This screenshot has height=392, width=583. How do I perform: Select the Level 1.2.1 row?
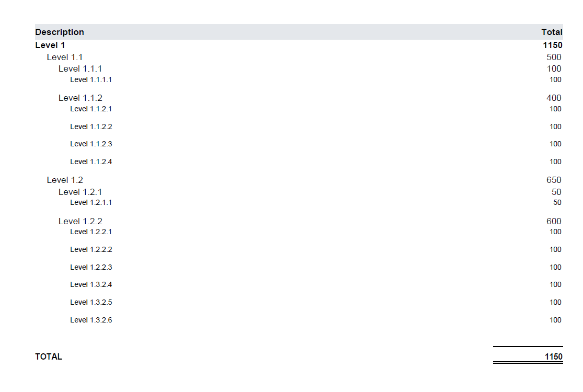point(299,192)
